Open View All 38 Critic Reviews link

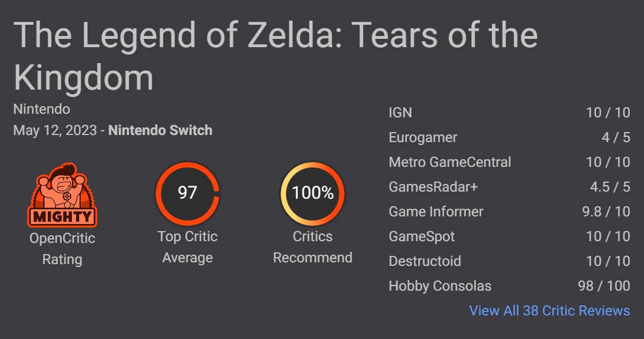[550, 311]
